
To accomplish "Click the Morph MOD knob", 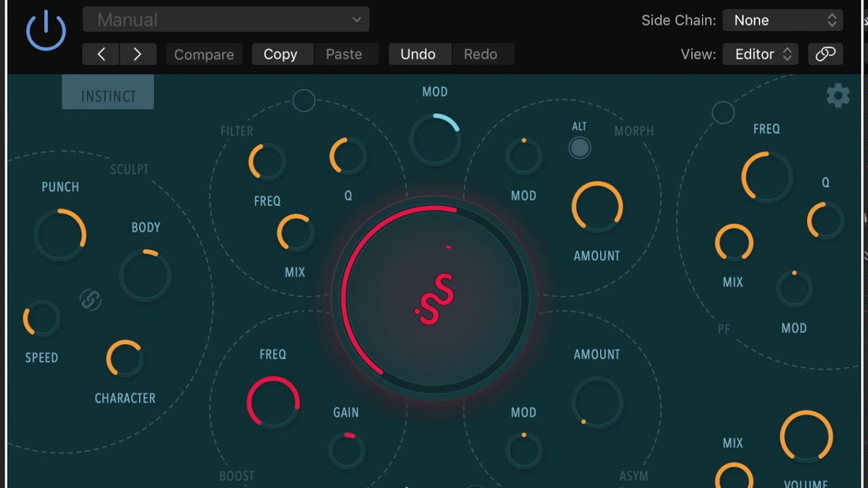I will coord(524,157).
